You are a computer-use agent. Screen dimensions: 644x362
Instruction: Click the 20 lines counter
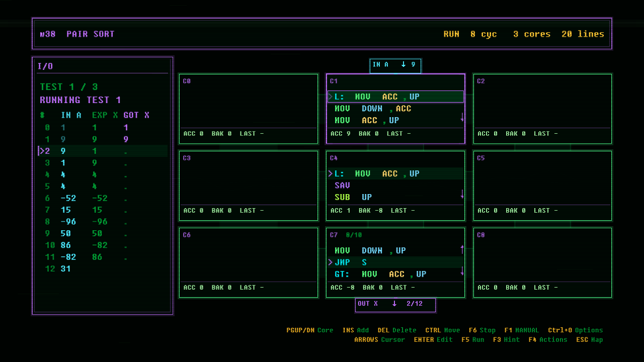[583, 34]
